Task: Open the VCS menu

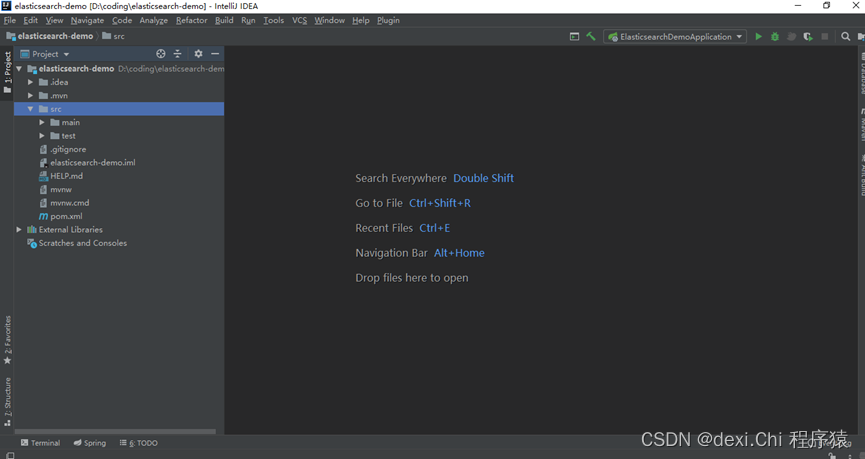Action: click(300, 20)
